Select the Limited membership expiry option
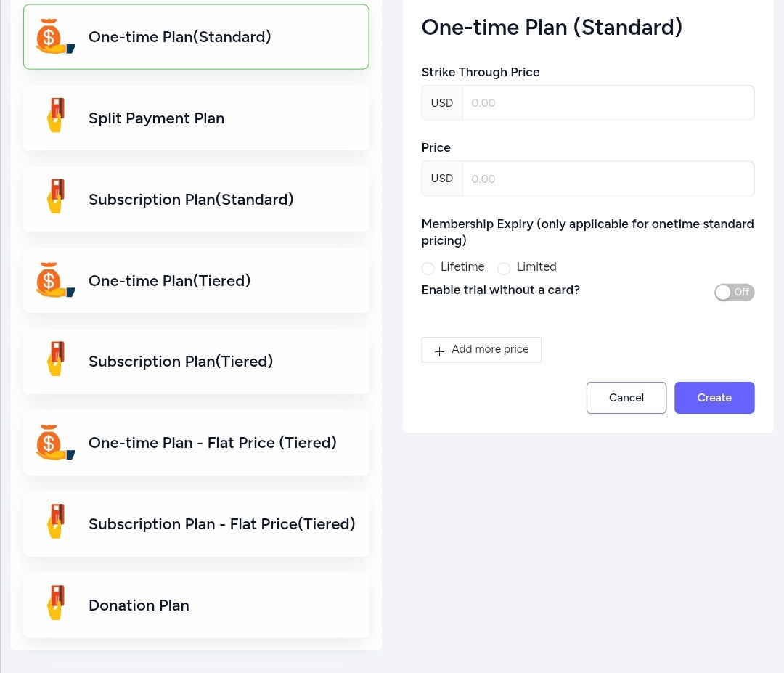 point(504,268)
